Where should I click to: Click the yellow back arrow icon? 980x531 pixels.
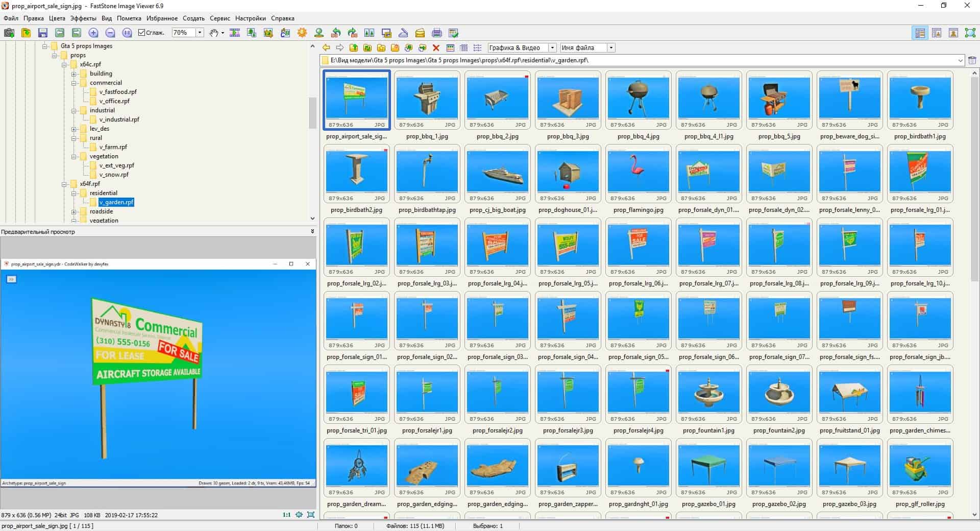point(326,47)
